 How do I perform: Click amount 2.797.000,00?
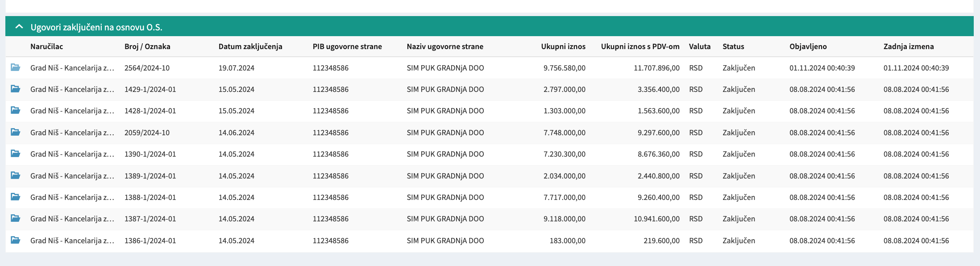tap(565, 89)
